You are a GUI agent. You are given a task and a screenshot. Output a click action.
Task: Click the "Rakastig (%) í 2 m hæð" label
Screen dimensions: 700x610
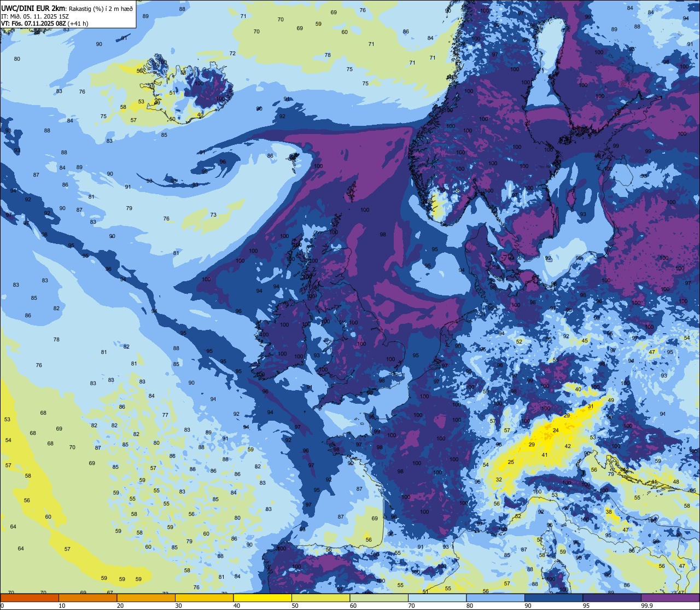[101, 8]
